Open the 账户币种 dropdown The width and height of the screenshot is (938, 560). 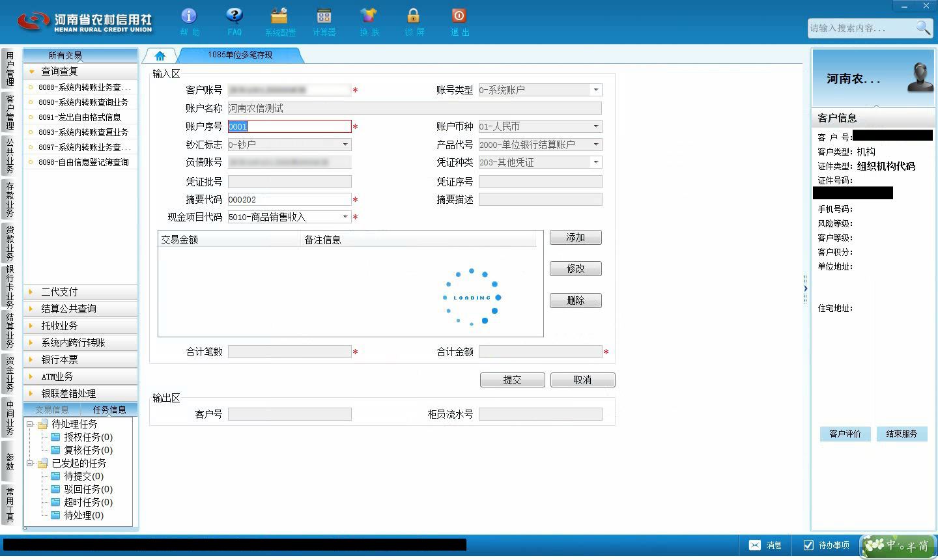(596, 126)
